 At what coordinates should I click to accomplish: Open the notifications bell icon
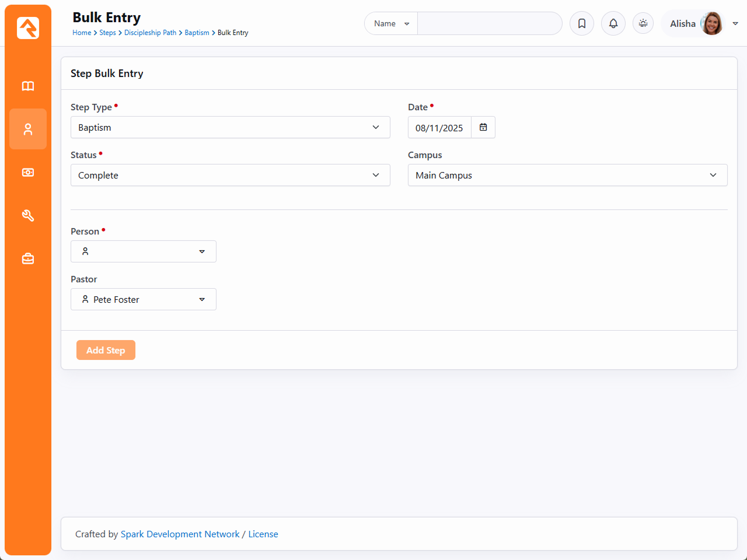click(613, 23)
